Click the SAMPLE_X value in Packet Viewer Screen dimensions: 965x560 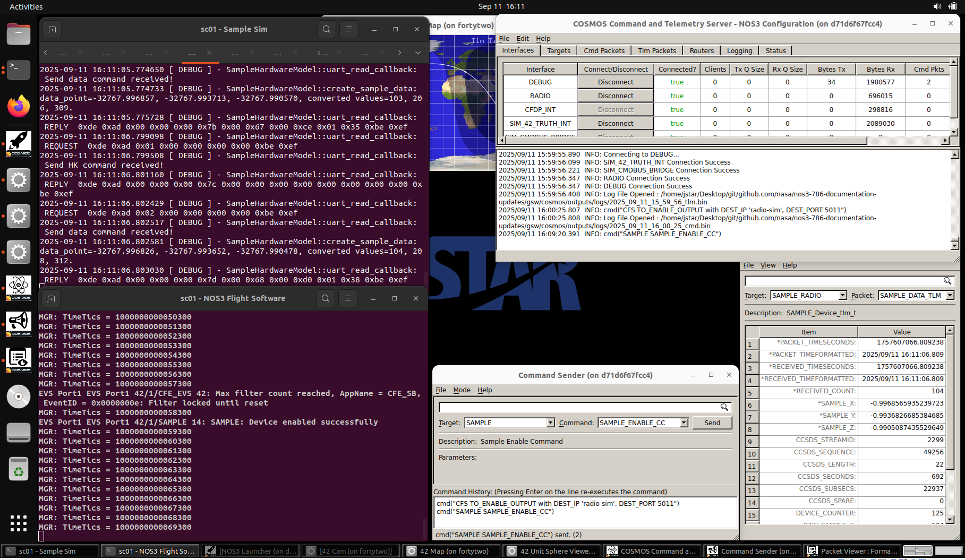point(902,403)
